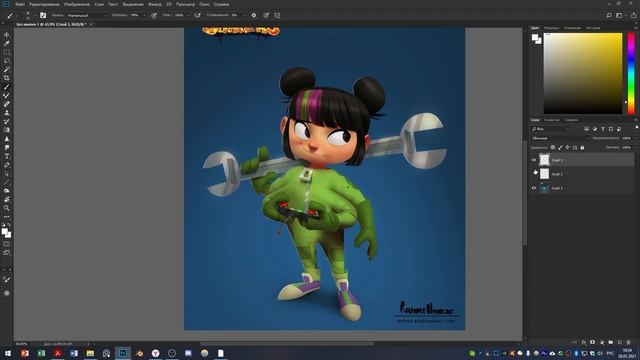Open the workspace switcher icon
The width and height of the screenshot is (640, 360).
619,15
